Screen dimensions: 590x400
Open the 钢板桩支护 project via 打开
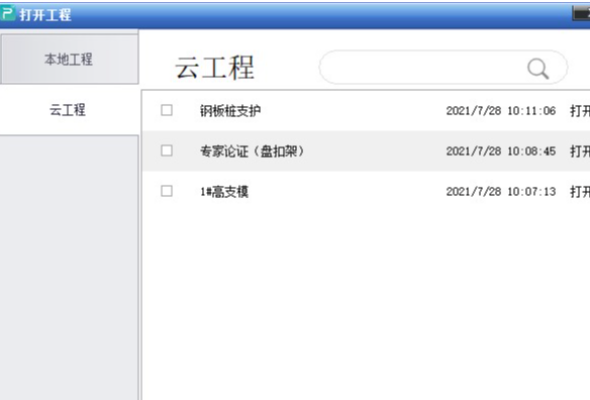(x=580, y=111)
